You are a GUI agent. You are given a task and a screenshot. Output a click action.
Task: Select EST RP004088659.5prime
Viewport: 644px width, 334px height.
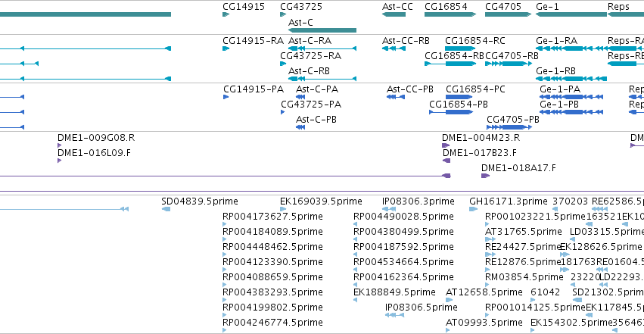[x=272, y=277]
